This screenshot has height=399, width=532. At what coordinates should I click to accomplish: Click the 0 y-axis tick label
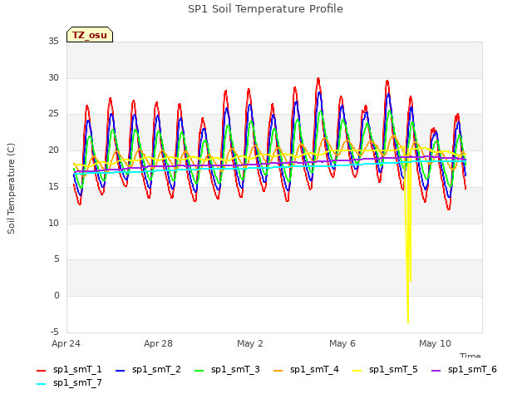coord(57,296)
